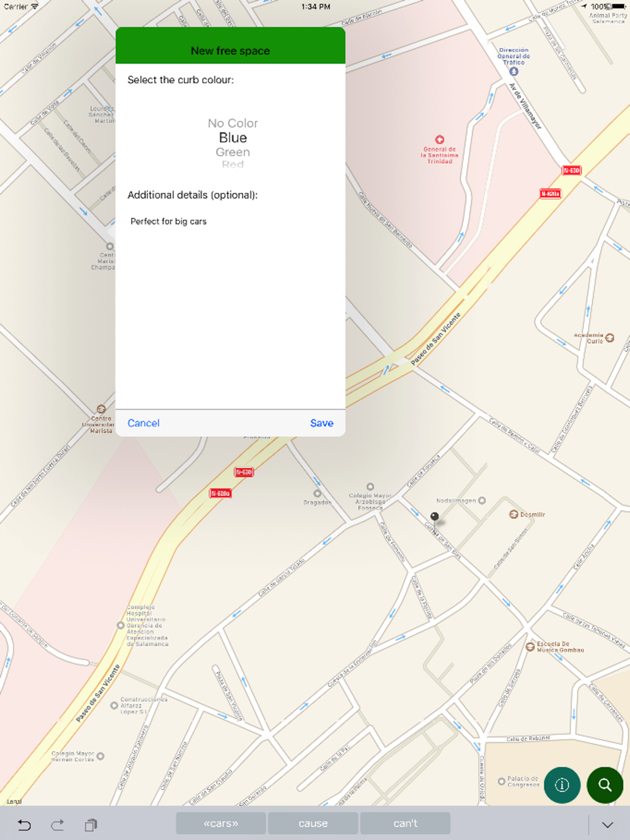Tap the redo arrow in keyboard bar
This screenshot has height=840, width=630.
click(57, 824)
